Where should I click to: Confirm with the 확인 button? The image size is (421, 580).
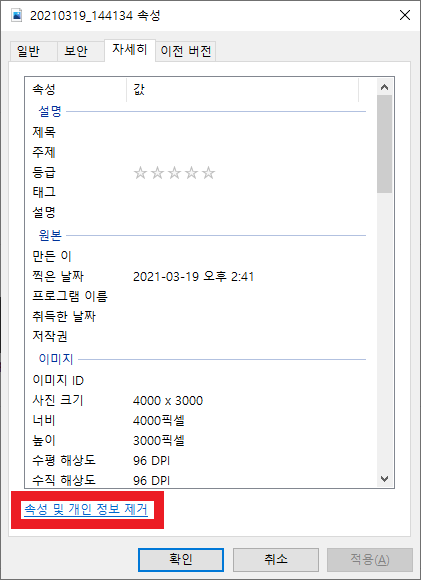pyautogui.click(x=181, y=559)
